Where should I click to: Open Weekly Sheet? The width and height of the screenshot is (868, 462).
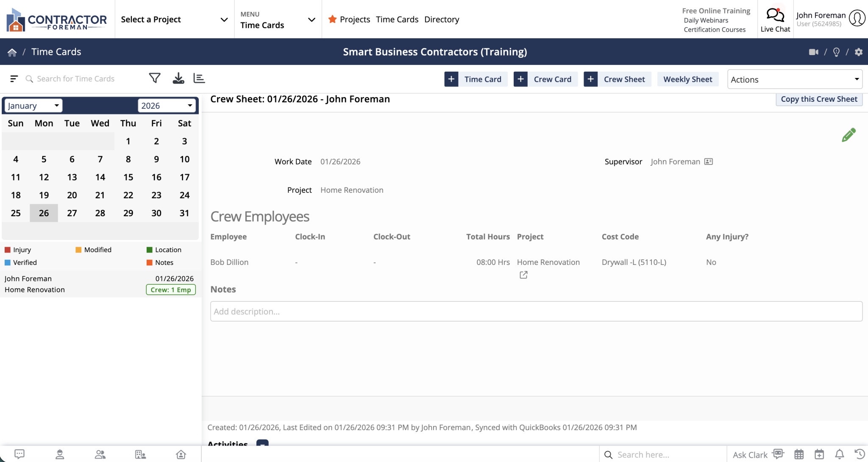pos(688,79)
